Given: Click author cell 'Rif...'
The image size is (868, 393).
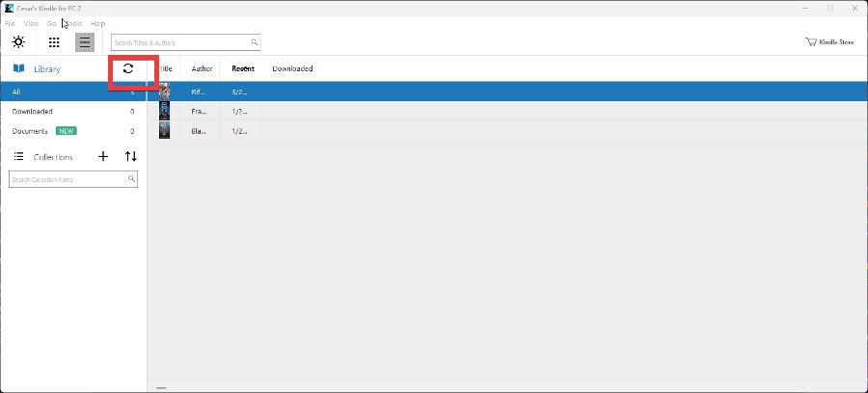Looking at the screenshot, I should 198,92.
